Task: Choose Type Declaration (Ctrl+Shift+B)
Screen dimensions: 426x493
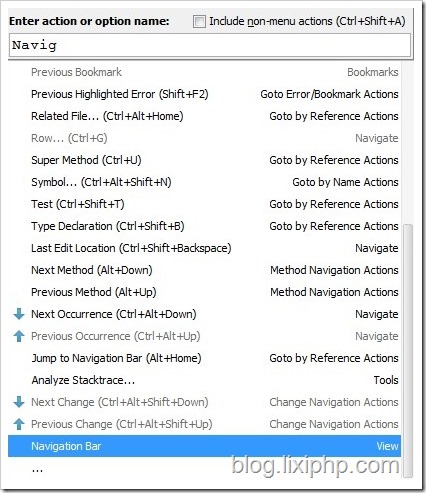Action: (x=205, y=226)
